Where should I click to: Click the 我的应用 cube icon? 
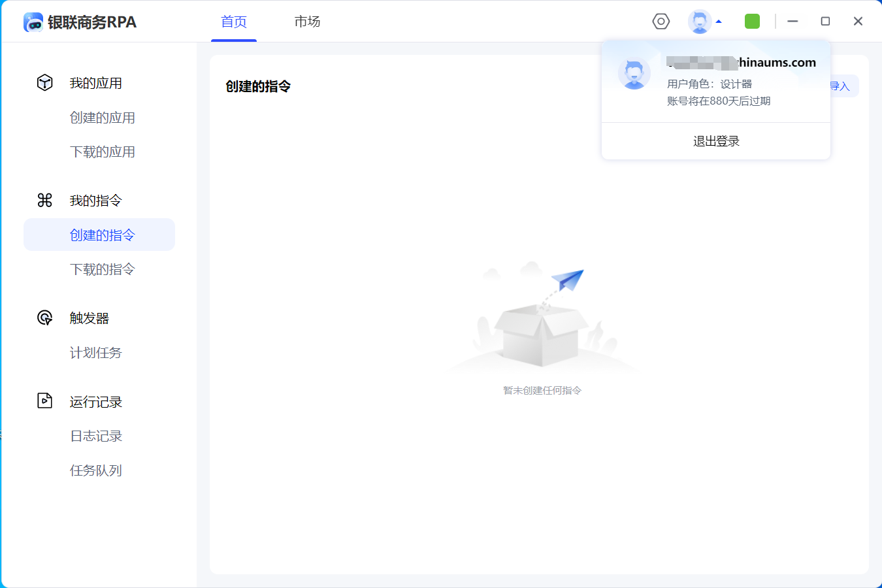tap(44, 83)
